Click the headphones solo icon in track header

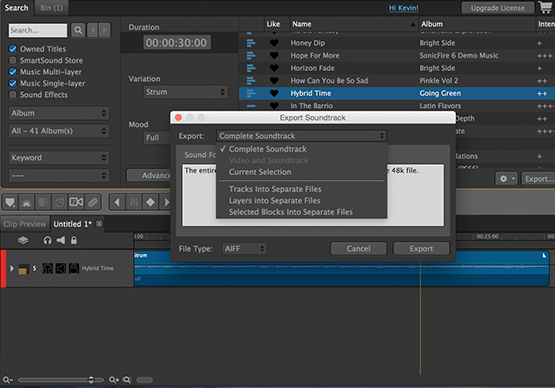(47, 240)
